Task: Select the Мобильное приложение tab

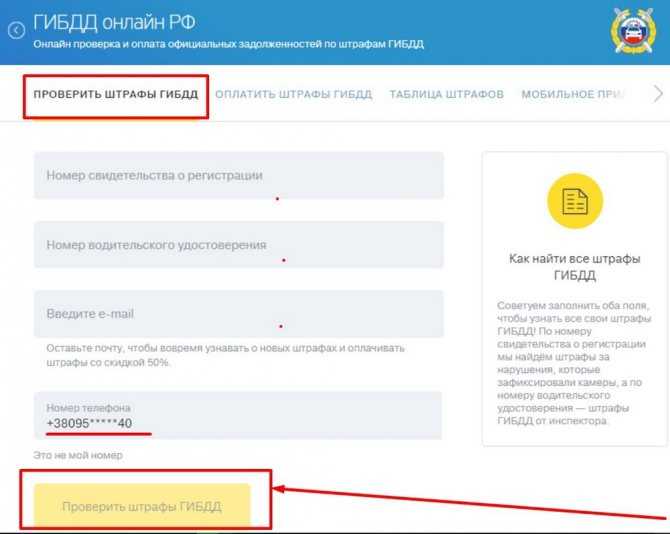Action: click(x=573, y=94)
